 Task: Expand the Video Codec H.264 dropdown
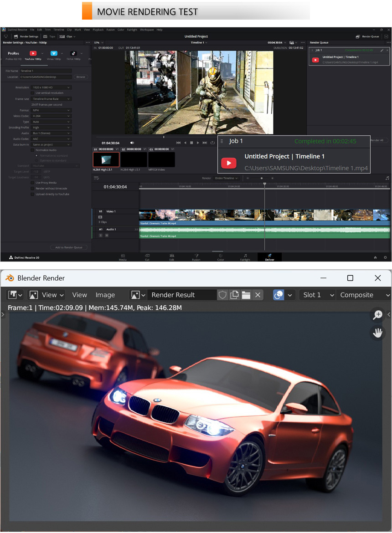tap(51, 116)
